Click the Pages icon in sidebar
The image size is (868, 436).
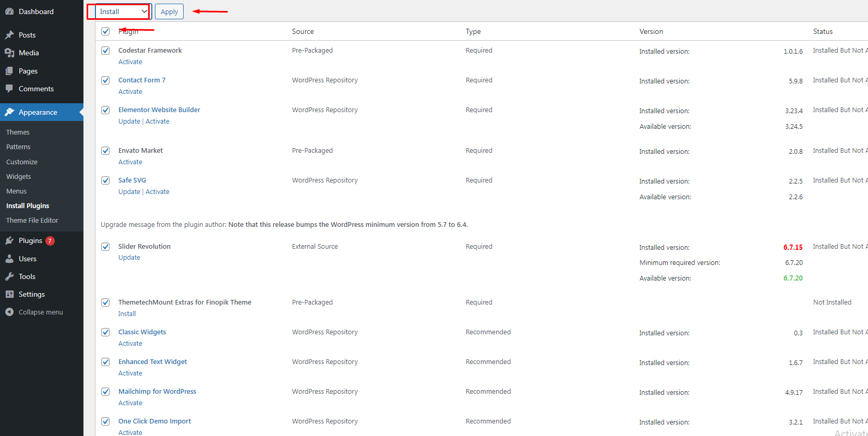pyautogui.click(x=9, y=71)
